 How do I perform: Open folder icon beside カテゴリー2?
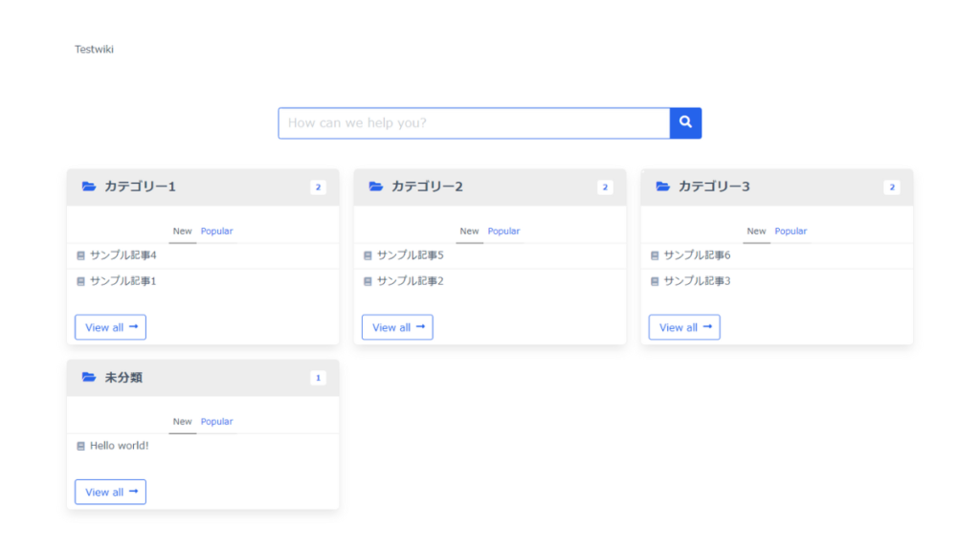point(375,187)
